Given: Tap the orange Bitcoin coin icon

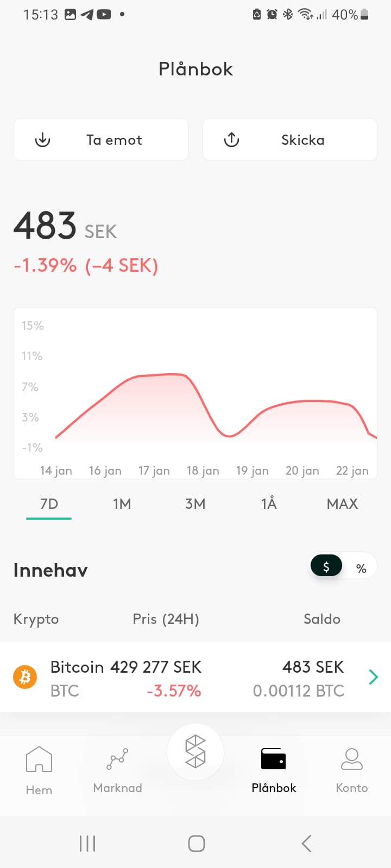Looking at the screenshot, I should pyautogui.click(x=25, y=677).
